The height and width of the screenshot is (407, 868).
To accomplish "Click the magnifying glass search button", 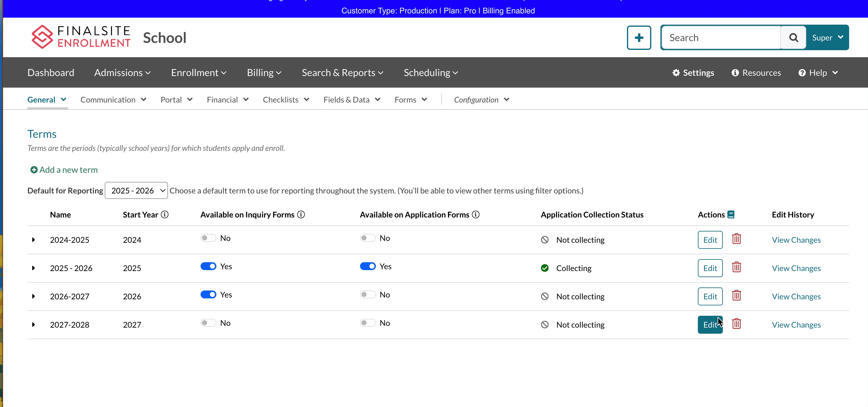I will [x=793, y=38].
